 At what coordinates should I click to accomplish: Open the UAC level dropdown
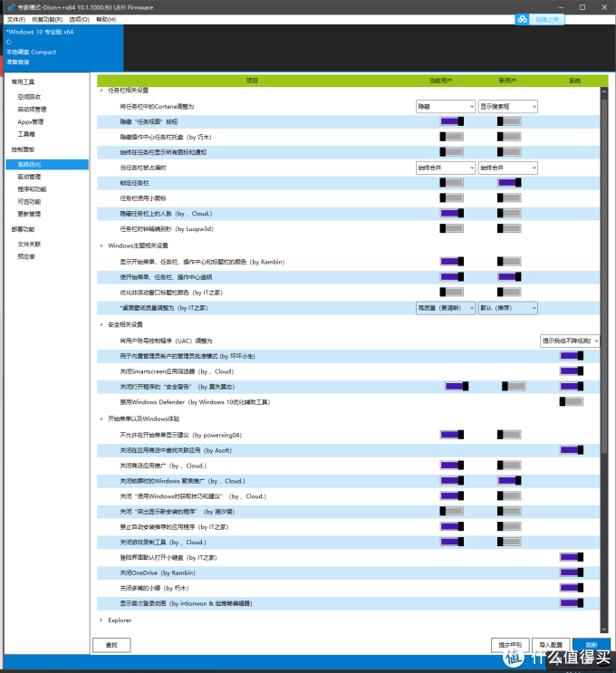click(x=570, y=341)
